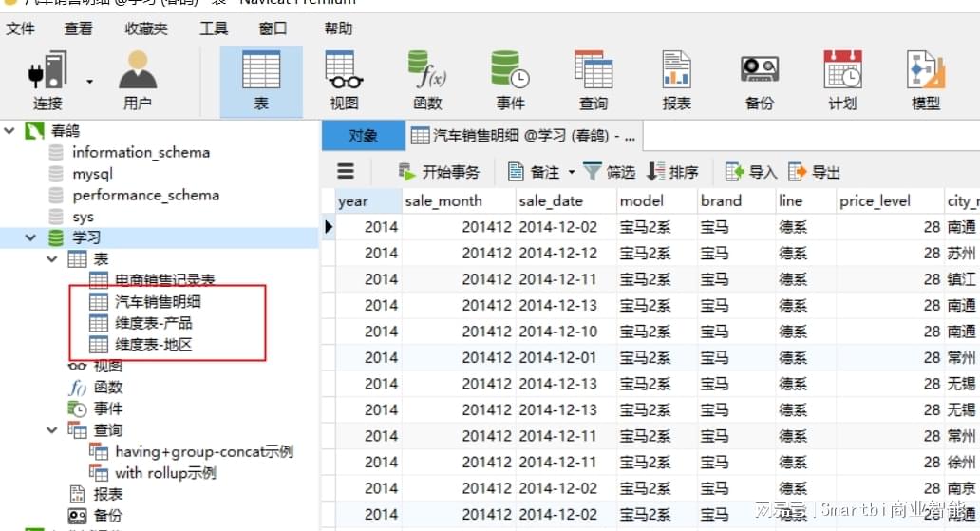
Task: Collapse the 表 tables node
Action: click(x=52, y=259)
